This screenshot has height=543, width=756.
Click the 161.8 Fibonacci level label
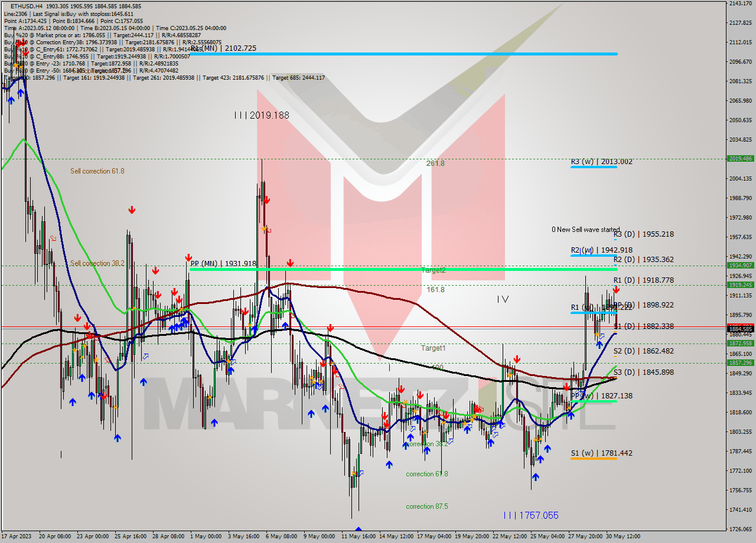(435, 290)
